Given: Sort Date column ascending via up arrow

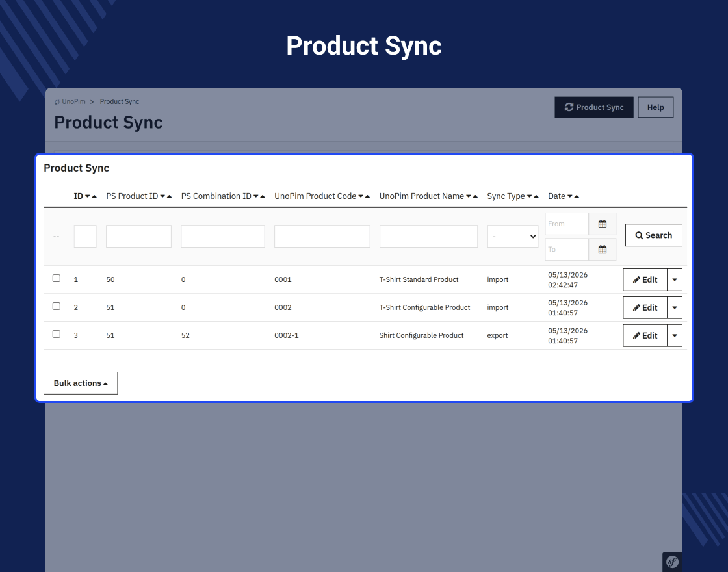Looking at the screenshot, I should (x=577, y=196).
